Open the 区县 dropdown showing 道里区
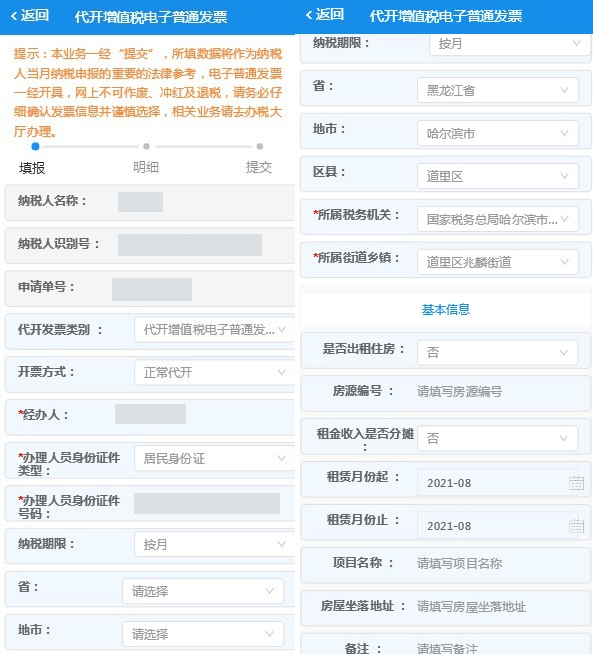Image resolution: width=593 pixels, height=658 pixels. coord(498,176)
